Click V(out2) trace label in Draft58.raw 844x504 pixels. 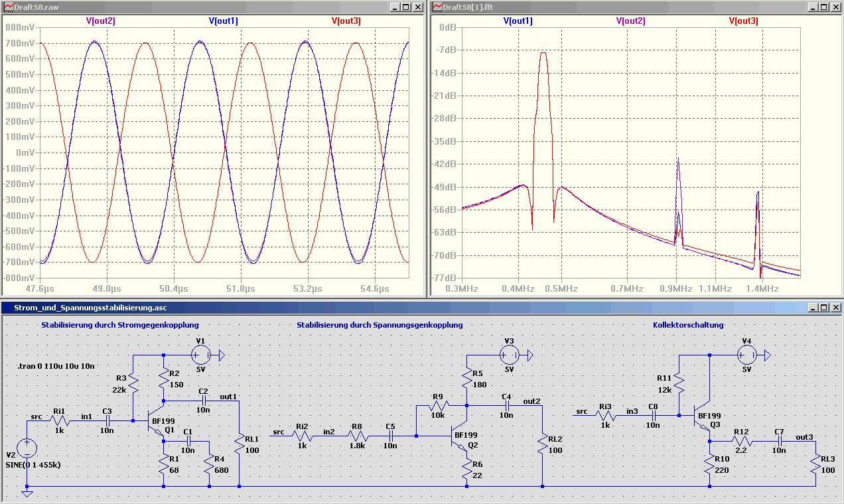(x=100, y=21)
